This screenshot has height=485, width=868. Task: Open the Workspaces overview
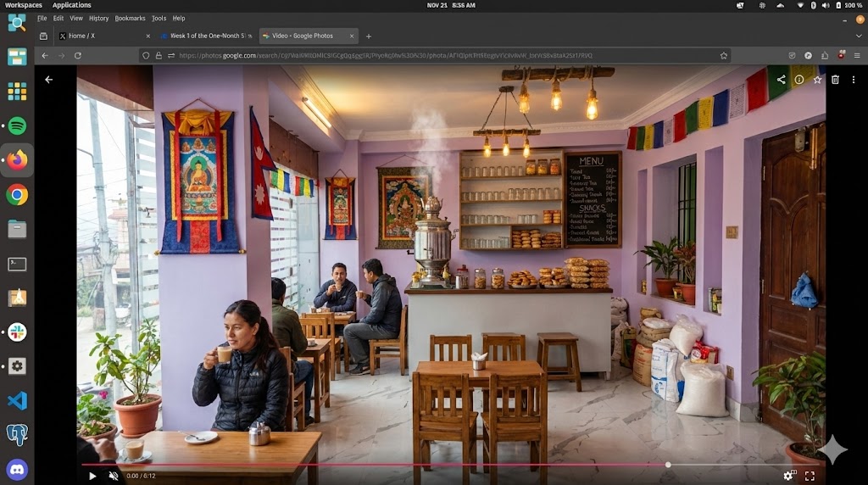point(23,5)
